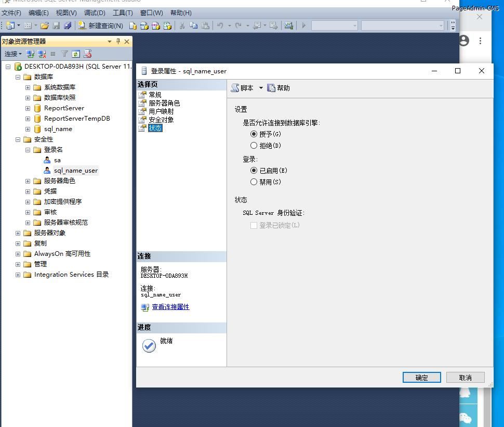This screenshot has height=427, width=504.
Task: Click the Paste clipboard icon
Action: point(205,25)
